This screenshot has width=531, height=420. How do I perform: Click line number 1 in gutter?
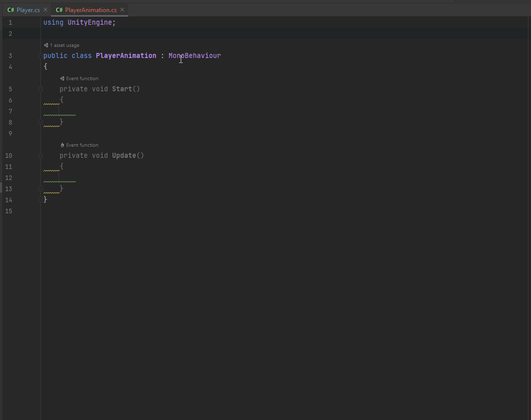click(10, 23)
